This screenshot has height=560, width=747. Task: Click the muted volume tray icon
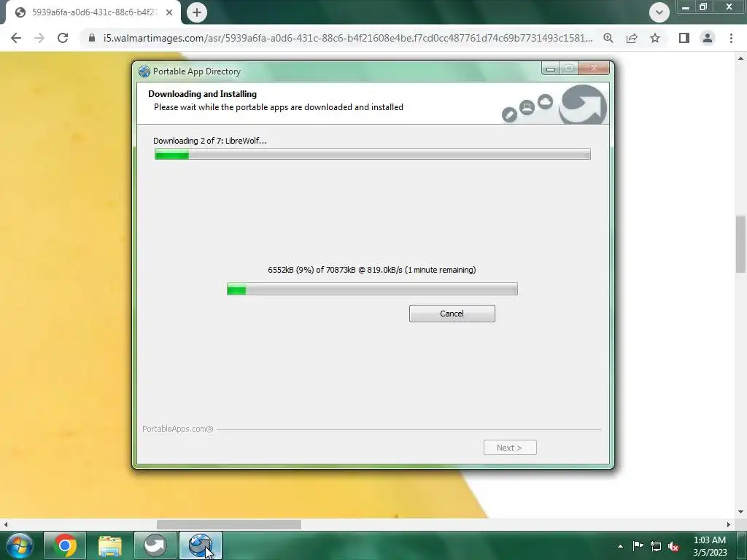673,547
